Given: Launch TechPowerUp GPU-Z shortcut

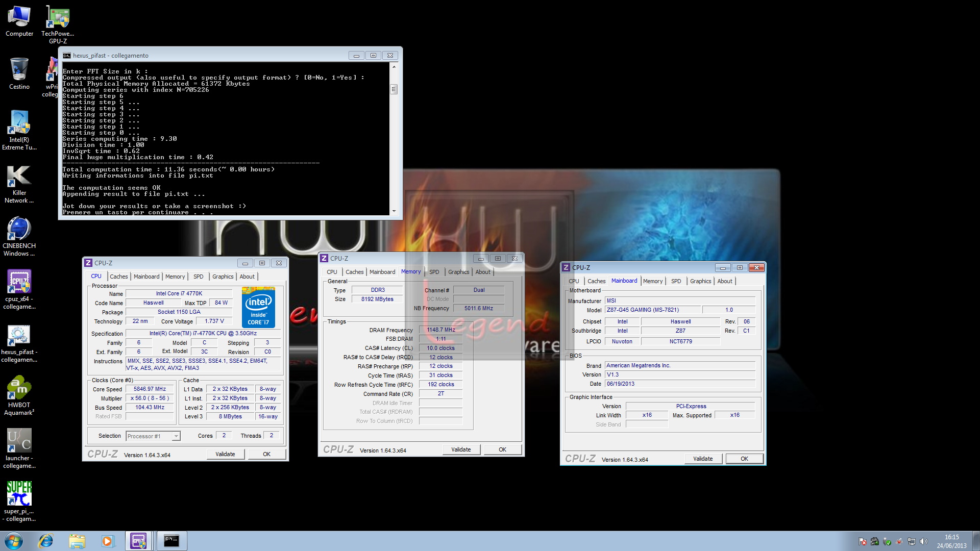Looking at the screenshot, I should point(58,24).
